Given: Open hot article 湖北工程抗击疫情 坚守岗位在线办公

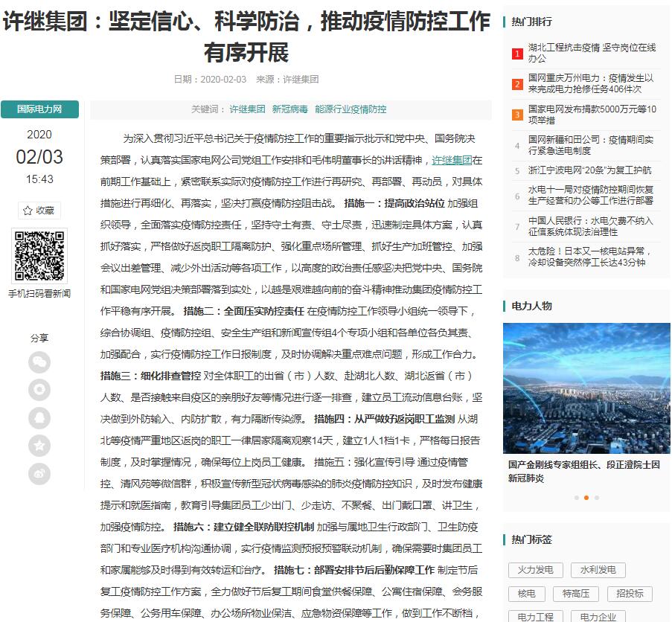Looking at the screenshot, I should pyautogui.click(x=592, y=53).
